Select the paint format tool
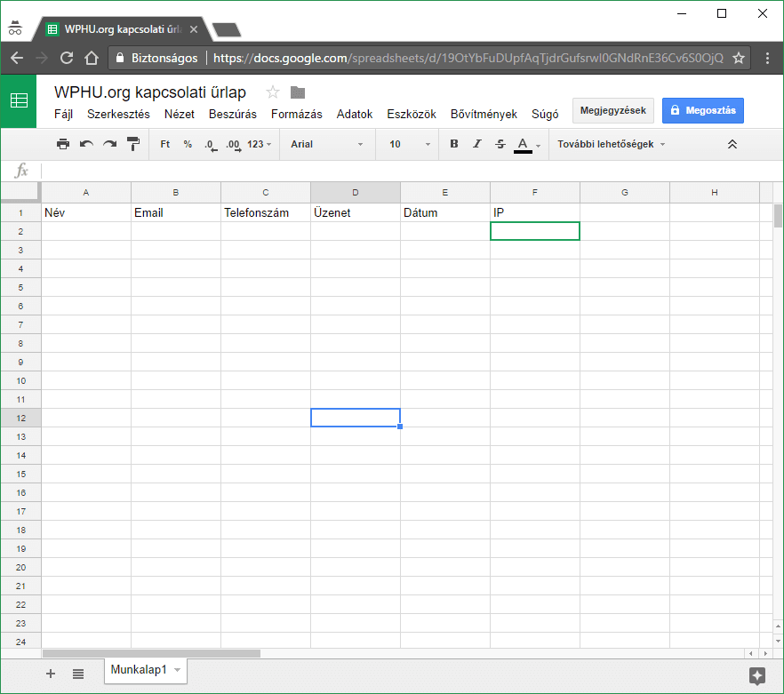Viewport: 784px width, 694px height. pos(133,144)
